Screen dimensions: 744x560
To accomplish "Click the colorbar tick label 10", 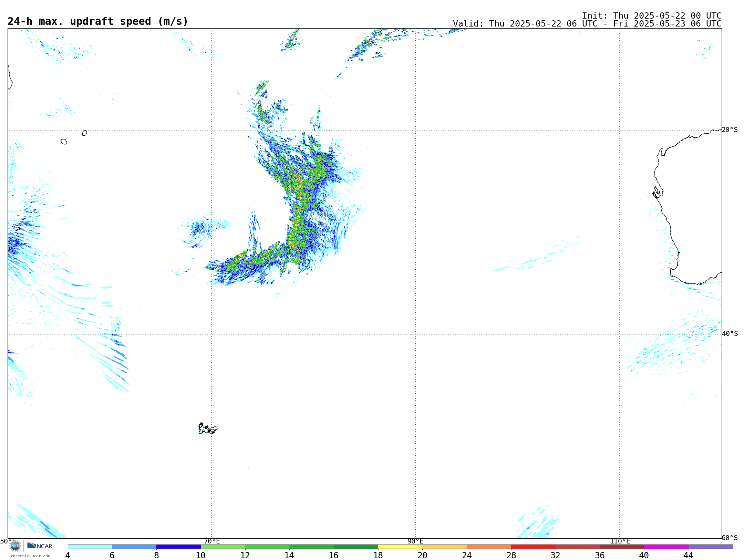I will click(x=201, y=555).
